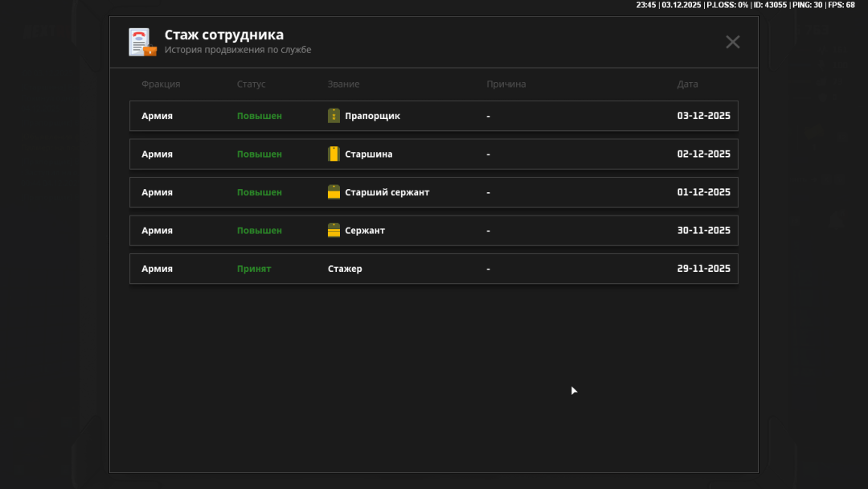The height and width of the screenshot is (489, 868).
Task: Close the Стаж сотрудника window
Action: tap(732, 42)
